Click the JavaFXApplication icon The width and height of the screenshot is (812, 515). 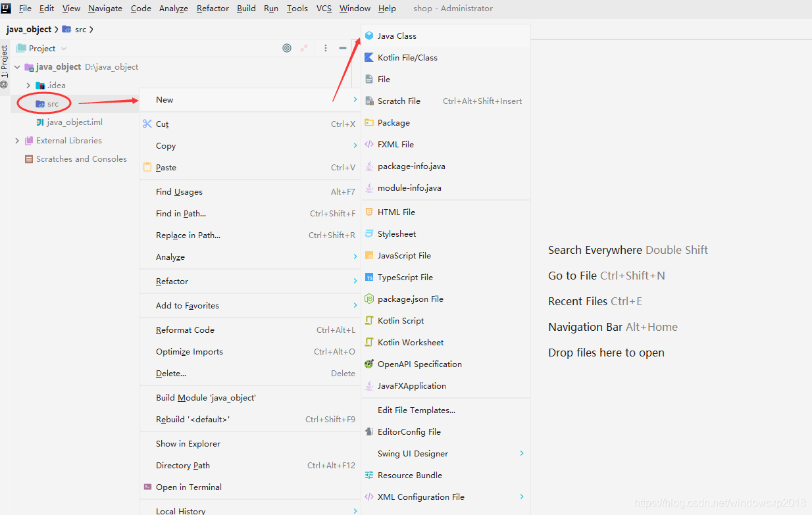pos(369,386)
